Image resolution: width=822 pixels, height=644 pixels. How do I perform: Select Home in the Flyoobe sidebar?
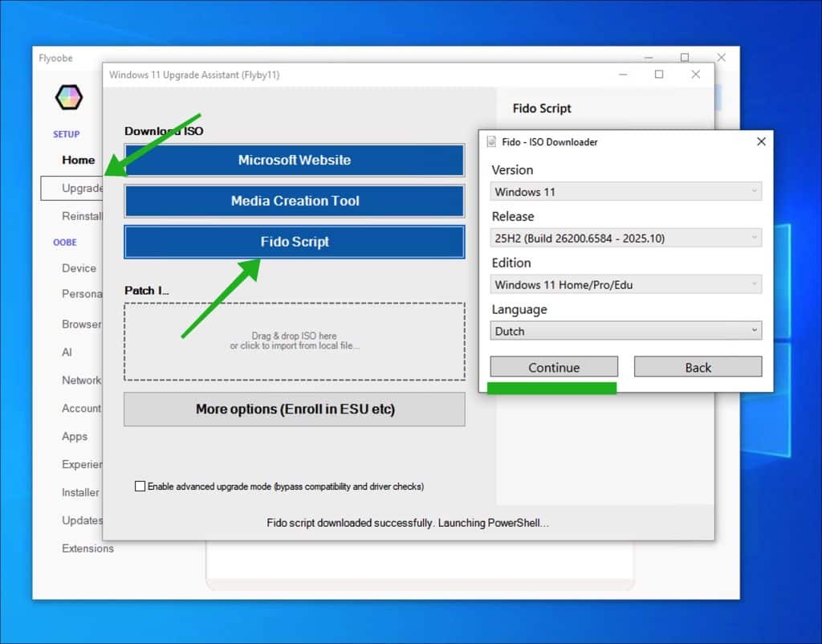(x=78, y=160)
